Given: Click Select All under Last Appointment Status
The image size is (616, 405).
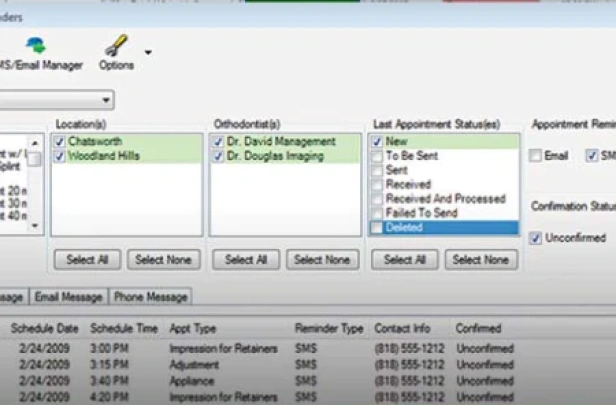Looking at the screenshot, I should [x=405, y=260].
